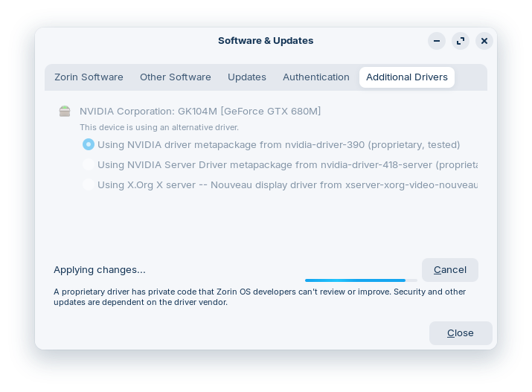This screenshot has width=532, height=392.
Task: Open the Other Software tab
Action: click(x=176, y=77)
